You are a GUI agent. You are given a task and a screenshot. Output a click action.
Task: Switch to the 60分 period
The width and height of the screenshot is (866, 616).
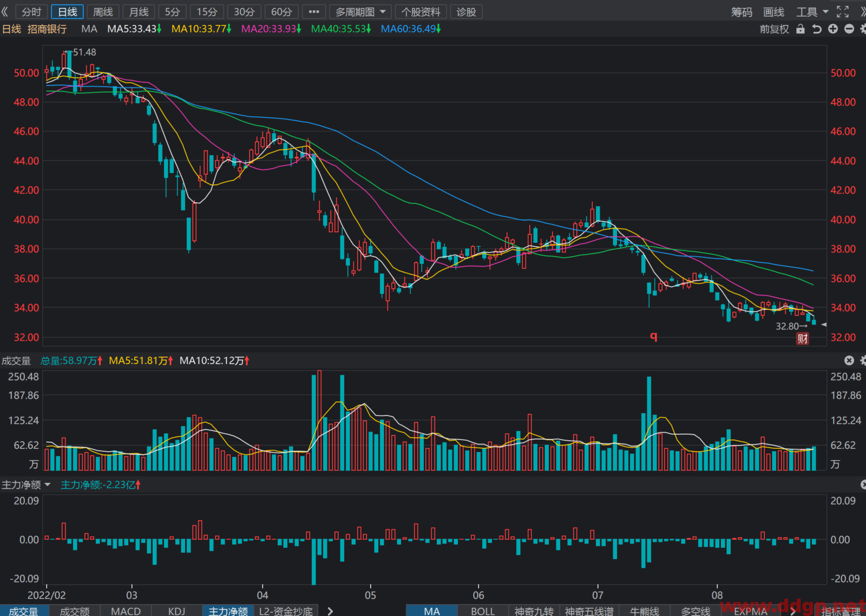coord(281,12)
